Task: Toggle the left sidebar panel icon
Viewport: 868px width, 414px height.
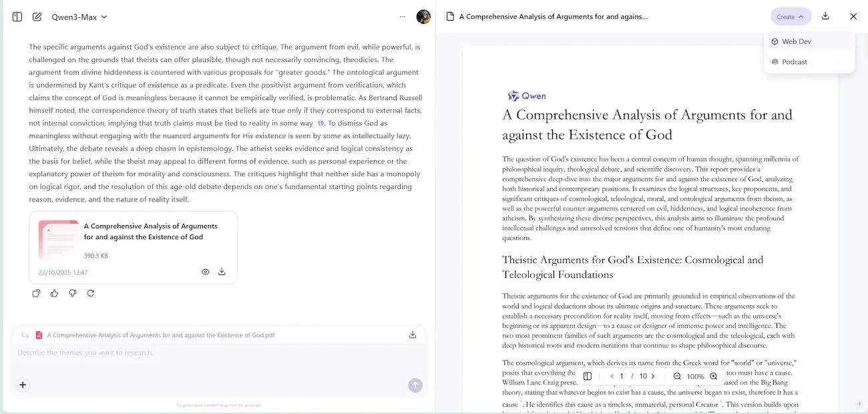Action: 17,17
